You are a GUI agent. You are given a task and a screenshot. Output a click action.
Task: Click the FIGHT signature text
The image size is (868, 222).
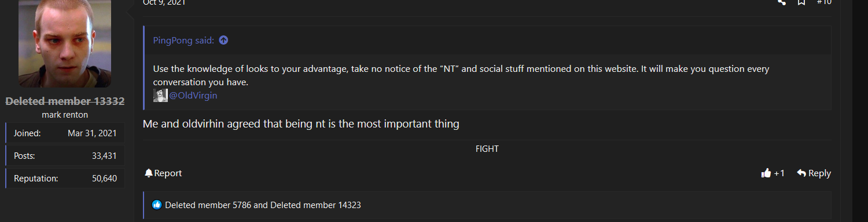coord(487,149)
